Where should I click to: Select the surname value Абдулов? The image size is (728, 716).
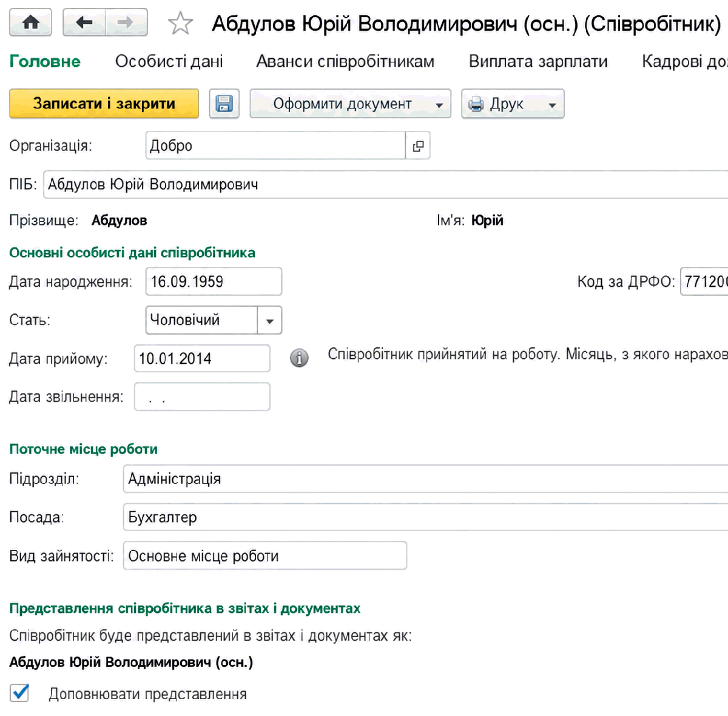pos(120,221)
